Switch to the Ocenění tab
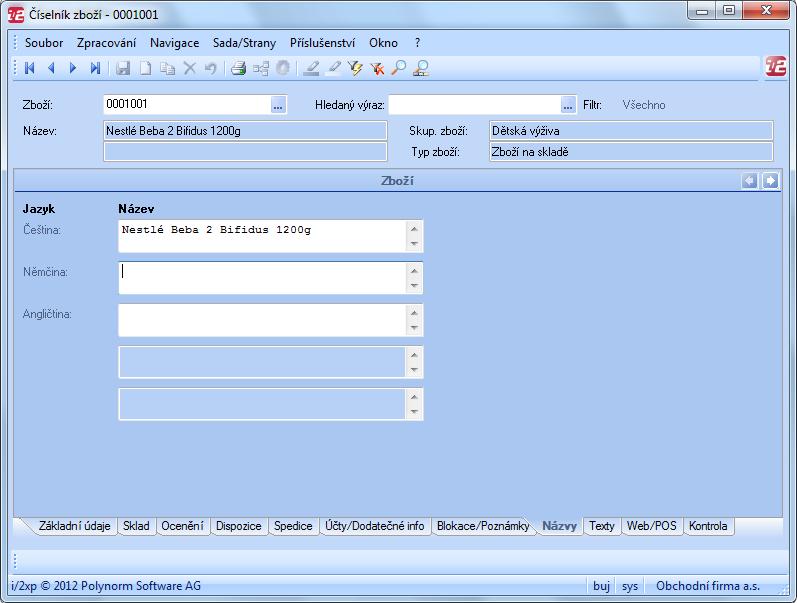 pyautogui.click(x=182, y=526)
